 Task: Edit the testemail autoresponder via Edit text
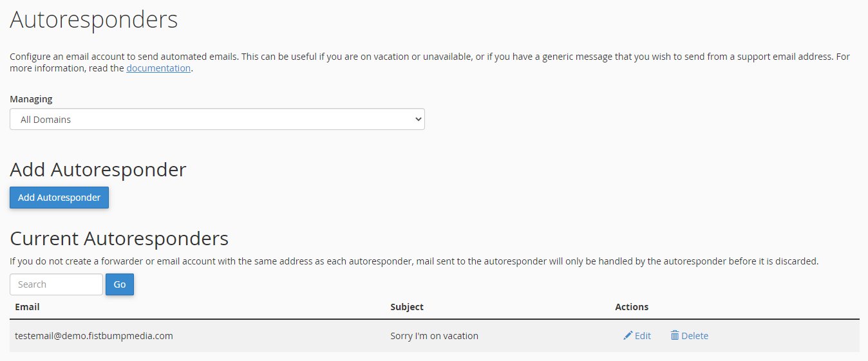pyautogui.click(x=643, y=336)
